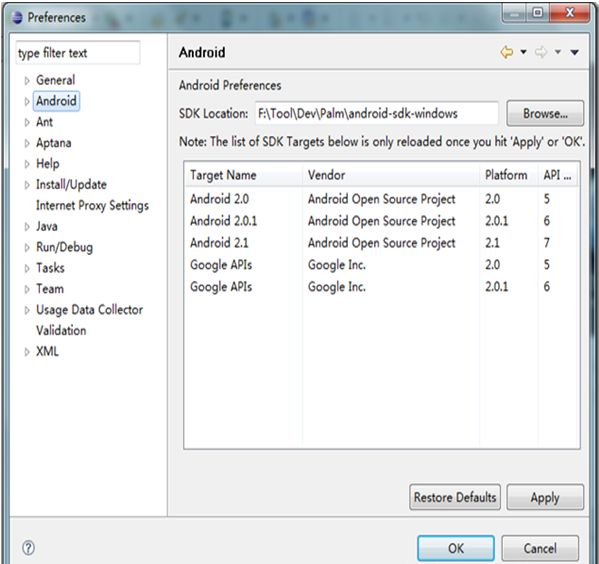The image size is (599, 564).
Task: Expand the Run/Debug tree node
Action: pos(27,248)
